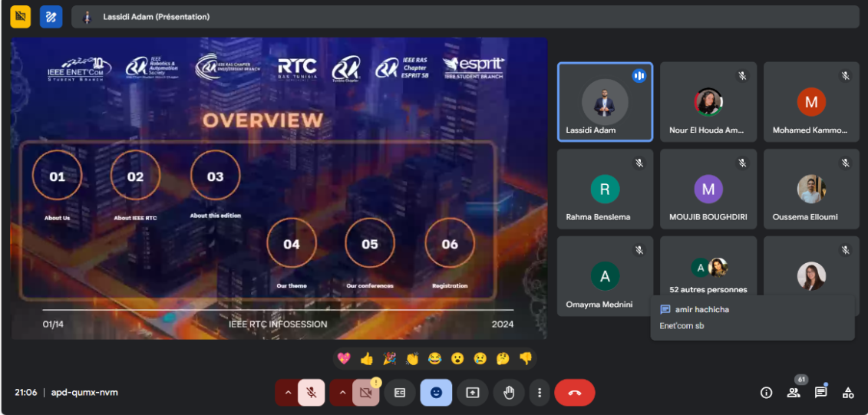Show the participants list

point(794,393)
